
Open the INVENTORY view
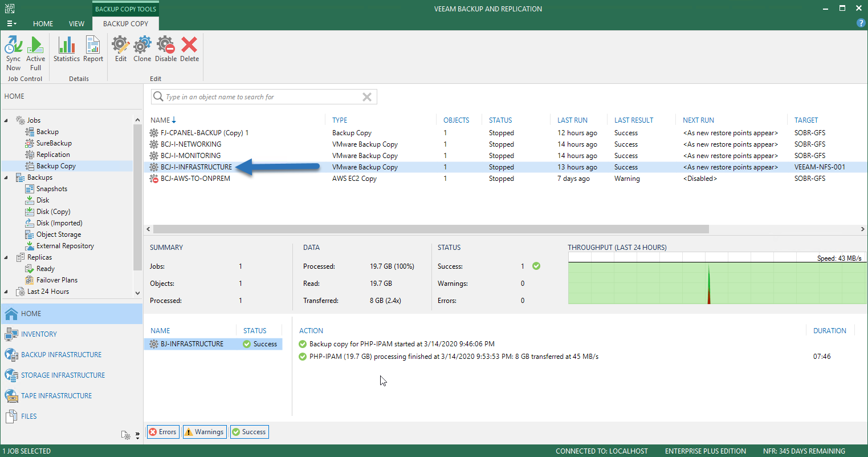[71, 334]
